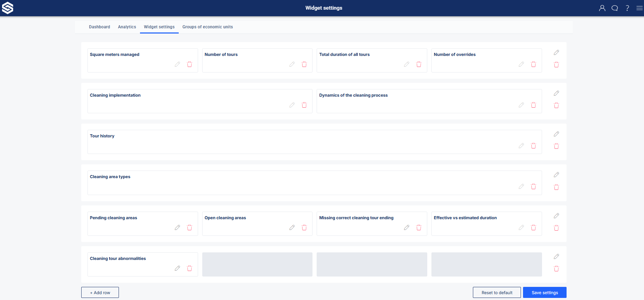Delete the Tour history widget
This screenshot has width=644, height=300.
coord(534,146)
